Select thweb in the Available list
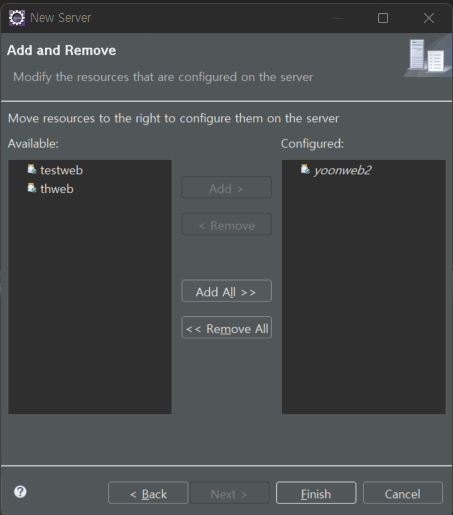453x515 pixels. (57, 189)
